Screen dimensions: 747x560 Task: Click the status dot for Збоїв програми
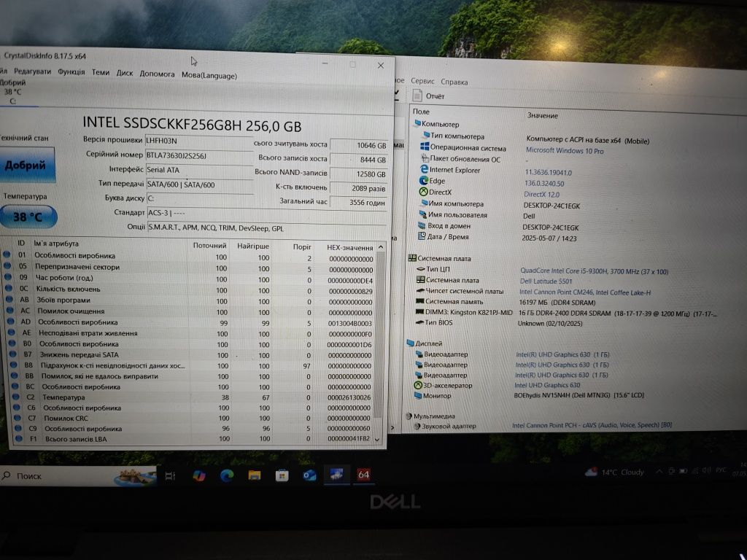coord(9,299)
